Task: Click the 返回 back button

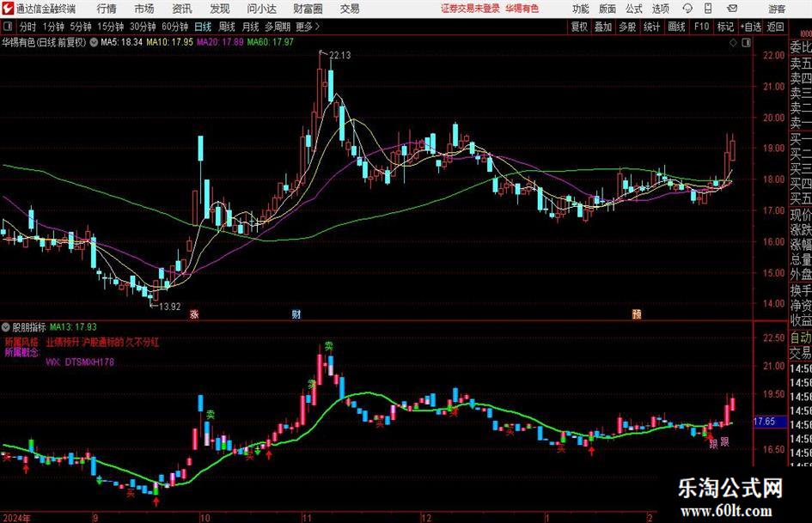Action: pyautogui.click(x=775, y=27)
